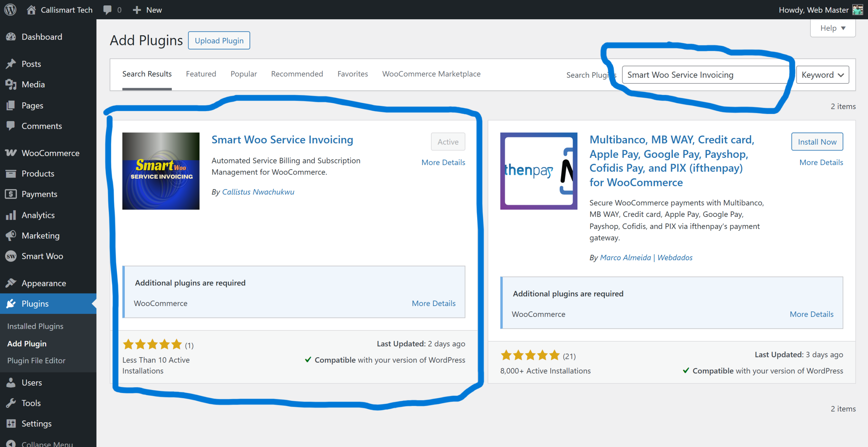Open the Multibanco ifthenpay plugin title link
Viewport: 868px width, 447px height.
click(x=672, y=161)
